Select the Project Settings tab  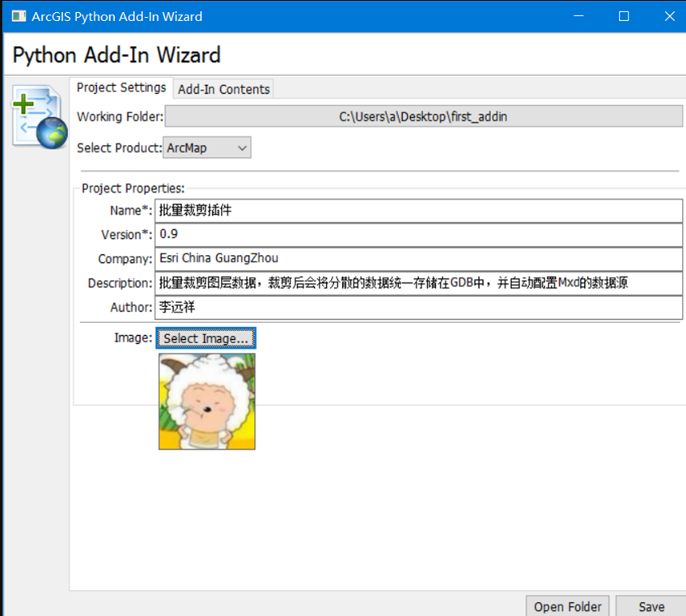pyautogui.click(x=121, y=87)
